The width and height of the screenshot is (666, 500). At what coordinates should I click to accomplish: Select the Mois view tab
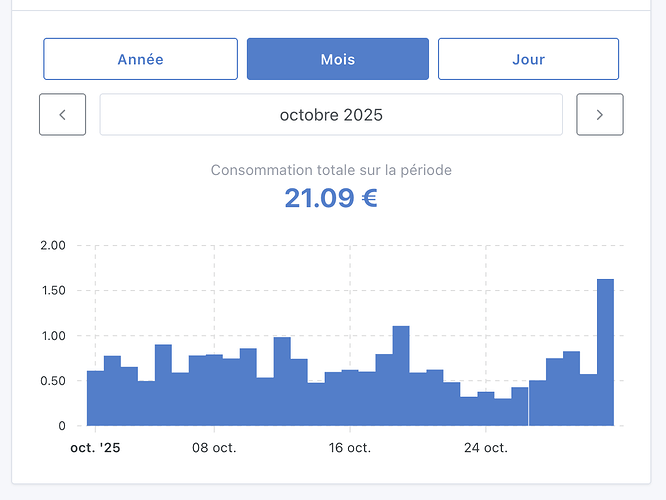tap(338, 59)
